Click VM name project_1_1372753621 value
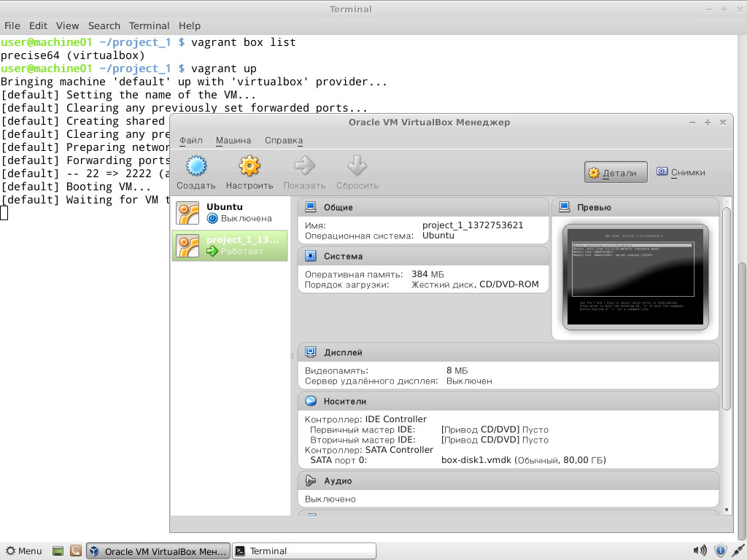 pos(473,225)
